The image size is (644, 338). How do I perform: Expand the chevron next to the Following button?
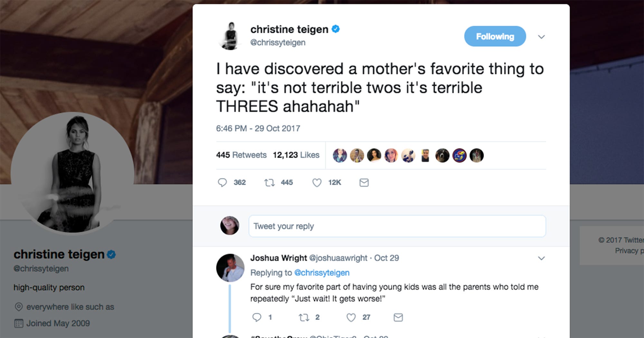(541, 36)
